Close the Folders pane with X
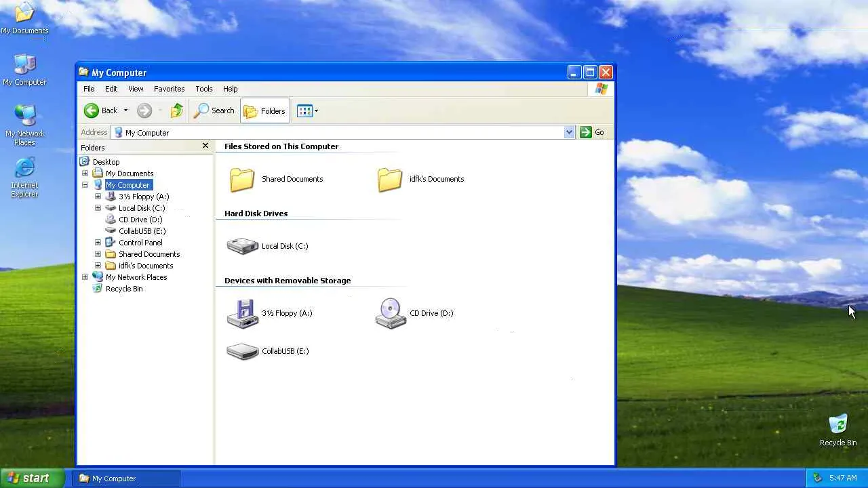868x488 pixels. click(x=205, y=146)
